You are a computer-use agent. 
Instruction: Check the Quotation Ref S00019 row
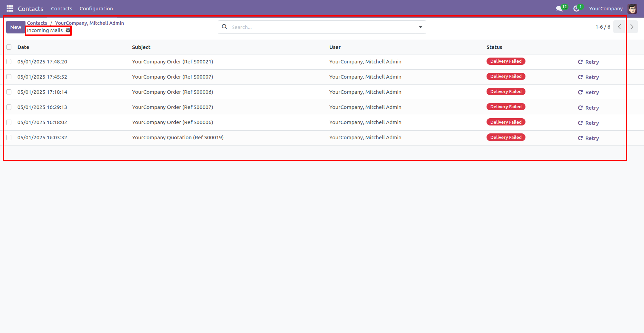point(9,137)
